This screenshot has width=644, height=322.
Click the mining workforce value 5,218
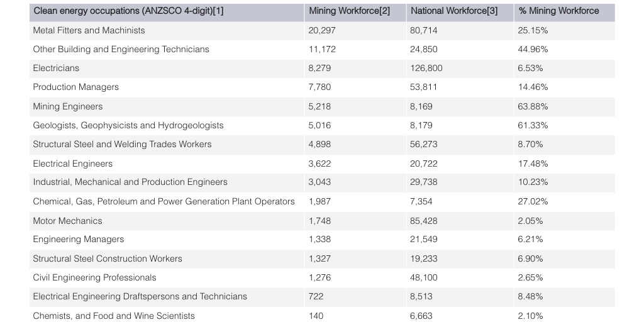point(319,106)
